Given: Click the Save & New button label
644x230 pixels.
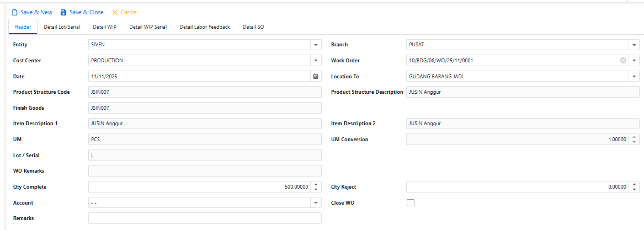Looking at the screenshot, I should [x=36, y=12].
